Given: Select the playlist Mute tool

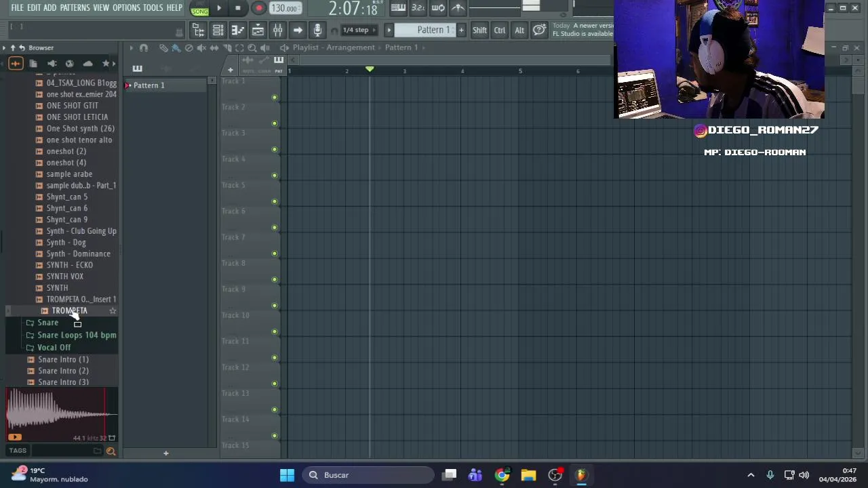Looking at the screenshot, I should click(201, 47).
